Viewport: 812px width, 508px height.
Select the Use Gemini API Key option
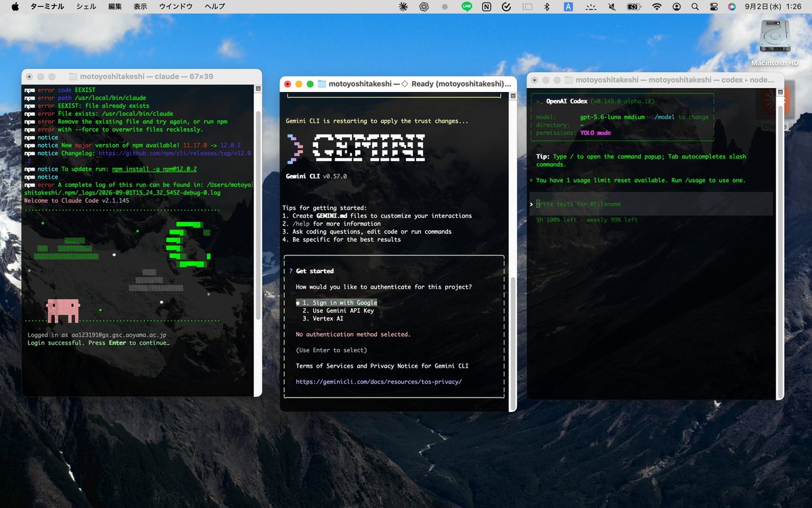pos(338,310)
